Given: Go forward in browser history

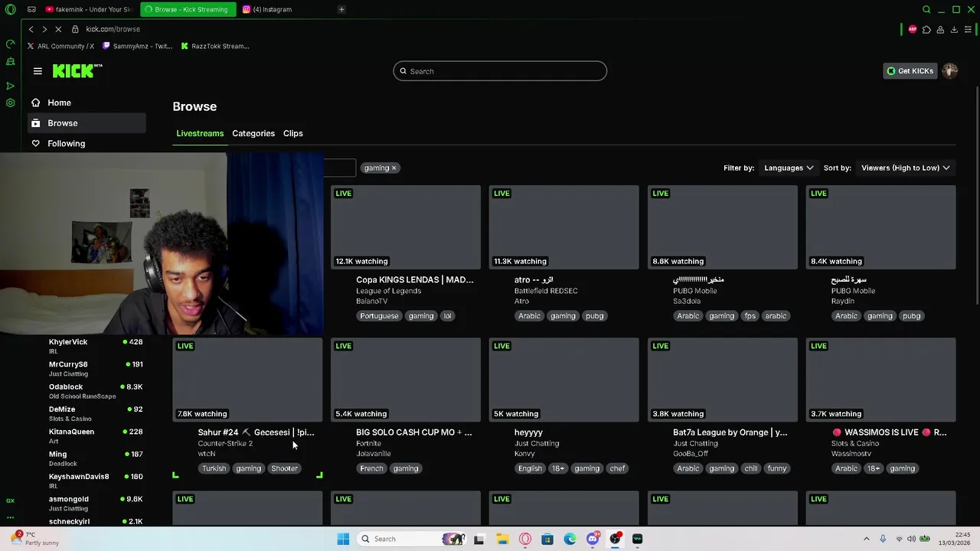Looking at the screenshot, I should tap(44, 29).
